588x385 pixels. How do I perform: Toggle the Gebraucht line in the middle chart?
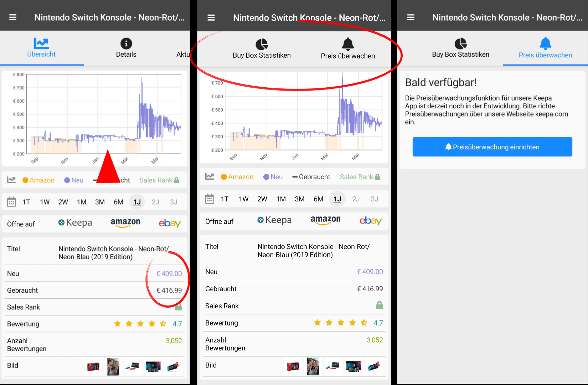coord(311,177)
